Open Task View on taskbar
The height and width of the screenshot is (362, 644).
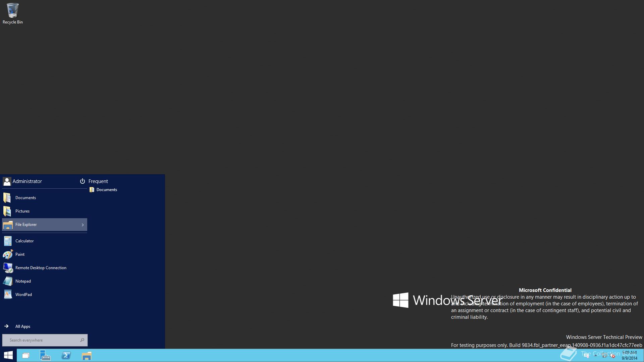coord(26,355)
